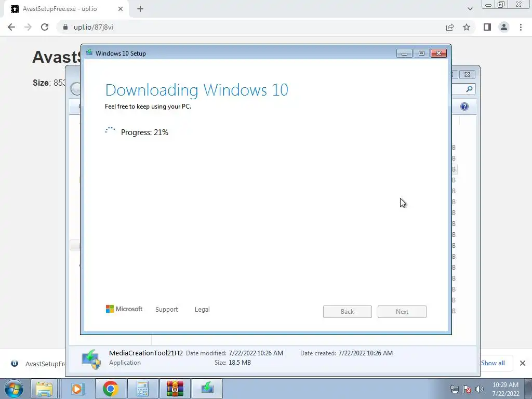Close the AvastSetupFree.exe tab

coord(121,9)
